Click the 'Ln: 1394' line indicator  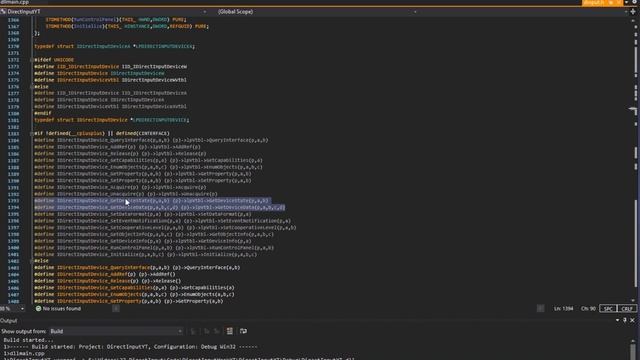tap(564, 309)
